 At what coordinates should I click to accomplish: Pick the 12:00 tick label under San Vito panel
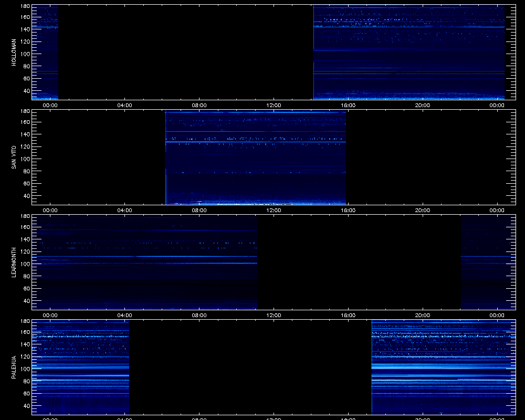tap(274, 211)
